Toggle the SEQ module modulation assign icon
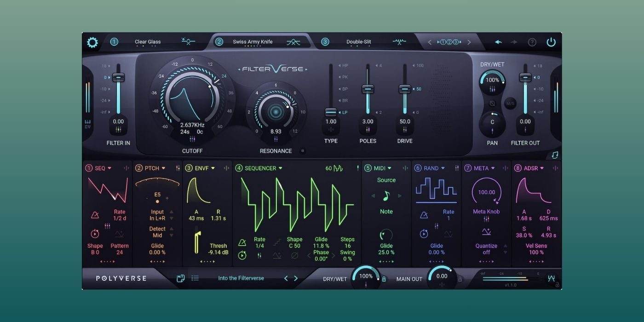The width and height of the screenshot is (644, 322). coord(126,168)
